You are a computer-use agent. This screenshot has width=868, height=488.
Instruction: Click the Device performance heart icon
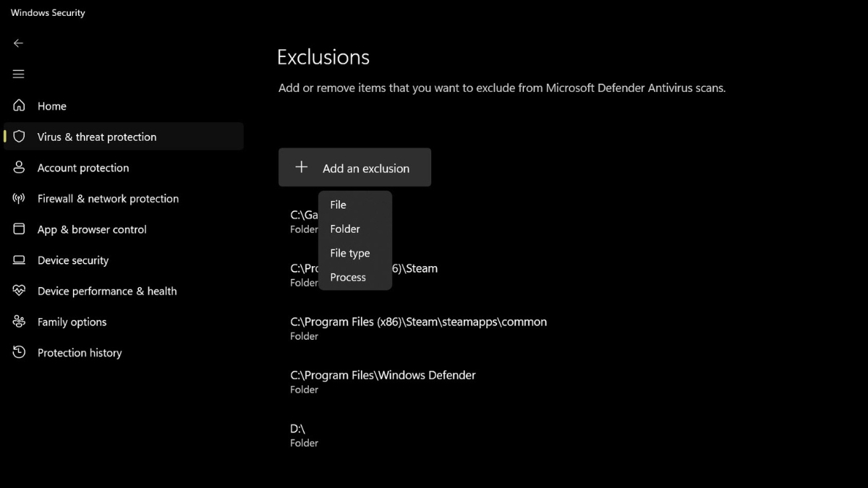(x=20, y=291)
